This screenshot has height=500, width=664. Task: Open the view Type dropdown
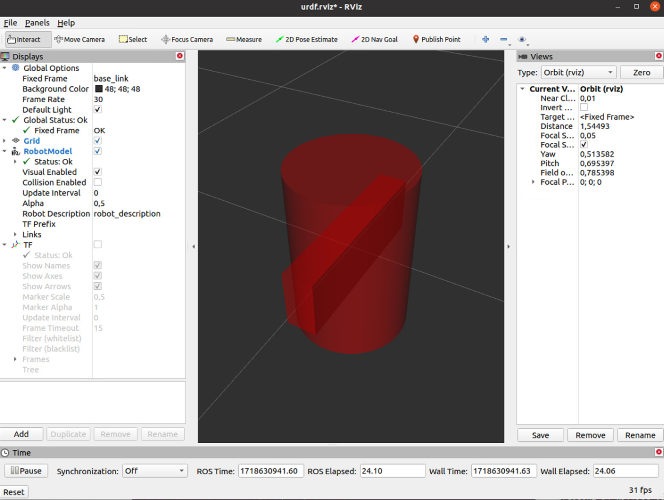pyautogui.click(x=579, y=73)
